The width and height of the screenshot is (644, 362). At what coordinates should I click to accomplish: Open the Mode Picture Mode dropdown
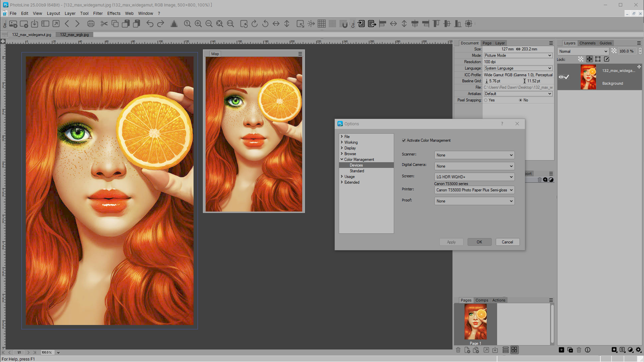(518, 55)
